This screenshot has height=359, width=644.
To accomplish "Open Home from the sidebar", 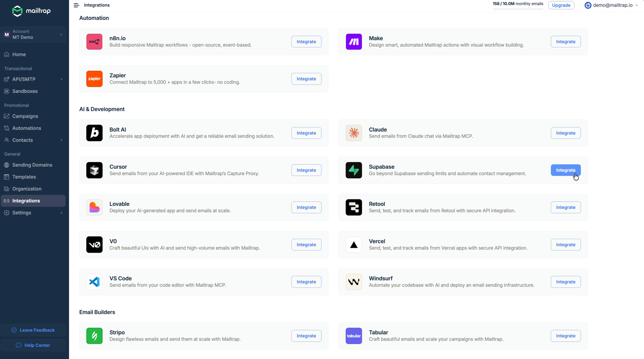I will 33,54.
